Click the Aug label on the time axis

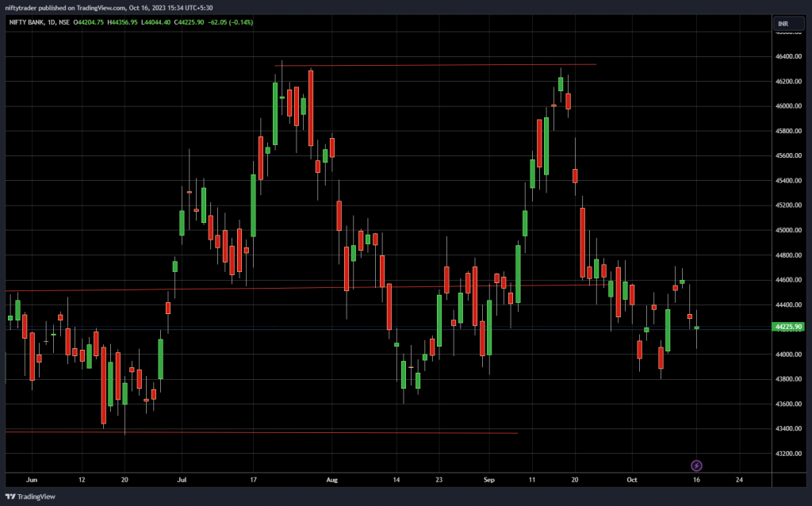coord(332,480)
